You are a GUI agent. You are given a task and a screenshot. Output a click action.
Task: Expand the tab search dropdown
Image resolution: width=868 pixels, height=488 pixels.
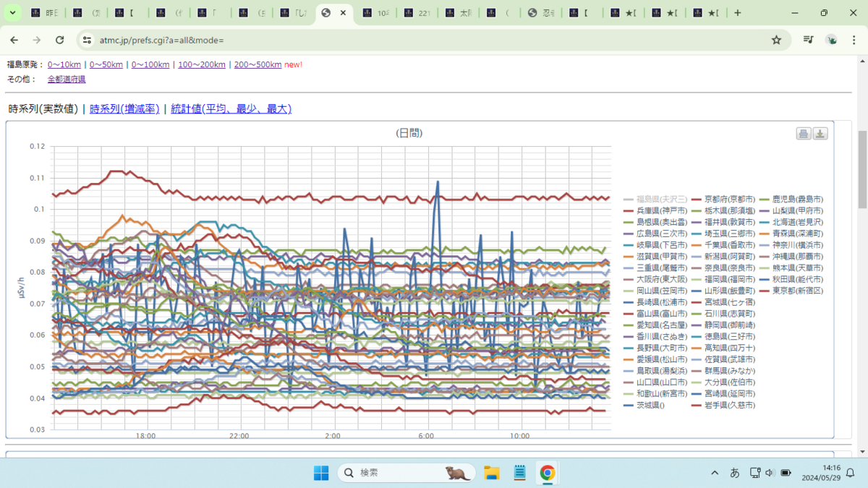coord(13,13)
